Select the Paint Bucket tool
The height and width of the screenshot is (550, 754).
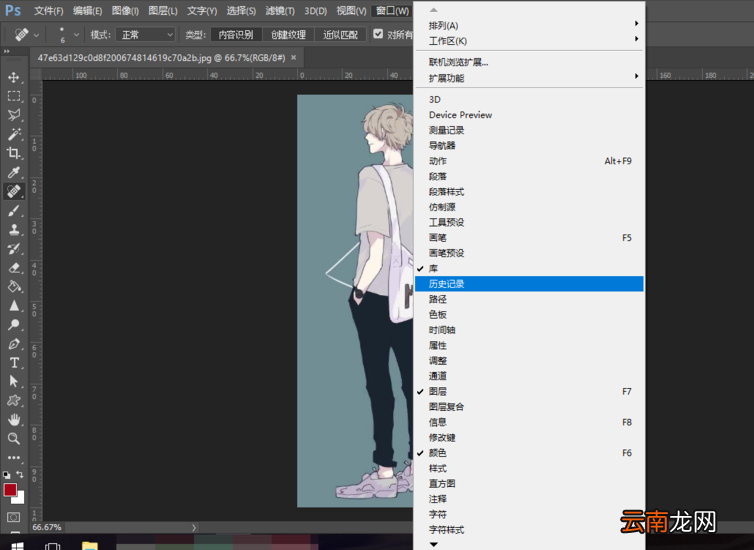[x=13, y=287]
